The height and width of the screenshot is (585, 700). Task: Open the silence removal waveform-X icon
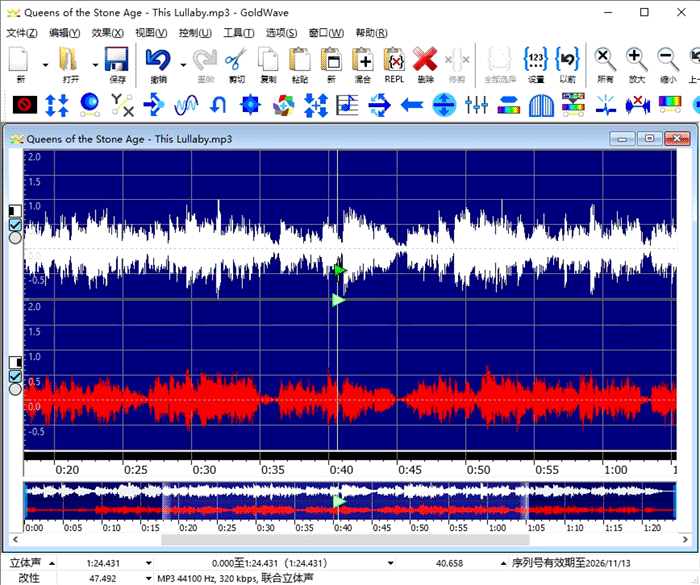tap(638, 105)
